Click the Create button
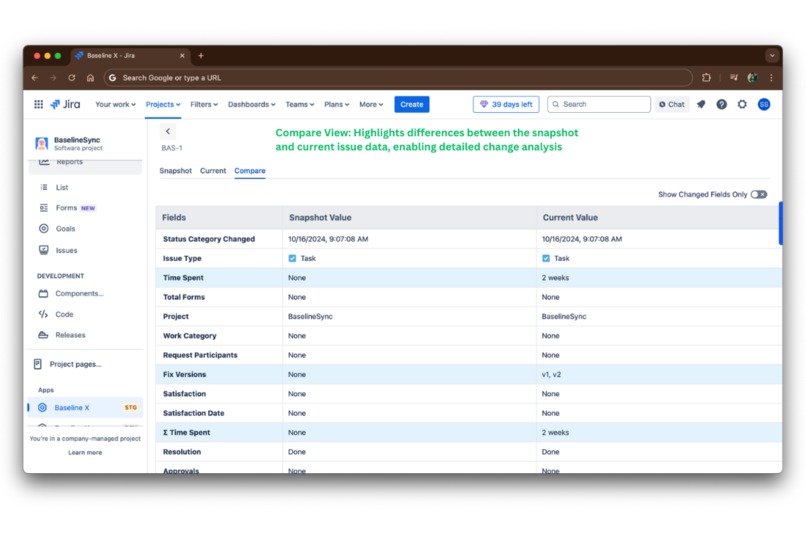806x537 pixels. tap(412, 104)
